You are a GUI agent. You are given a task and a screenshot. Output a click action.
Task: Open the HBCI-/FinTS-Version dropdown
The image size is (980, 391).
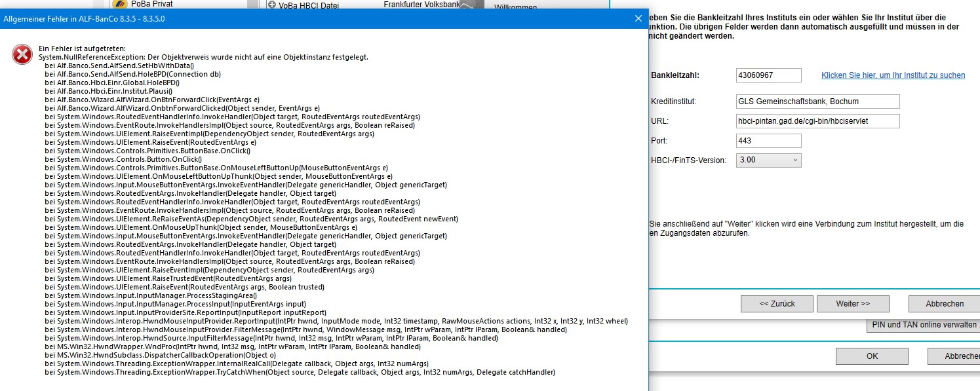(769, 160)
